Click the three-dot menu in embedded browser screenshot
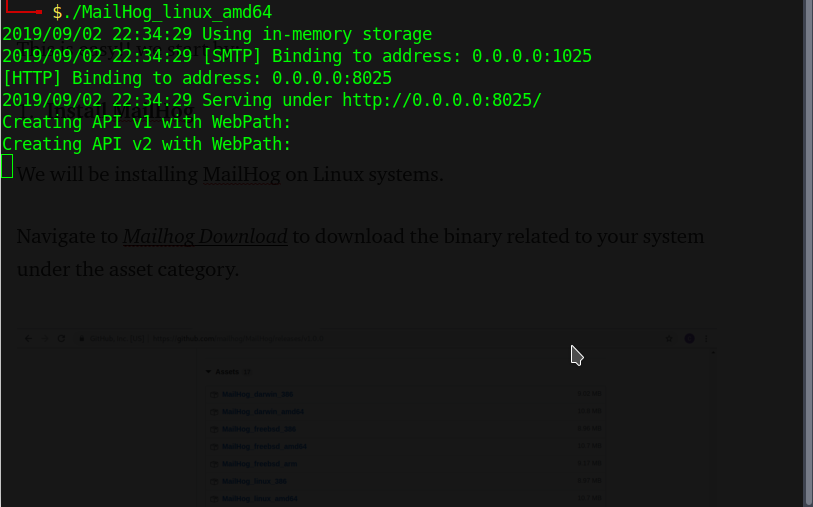 click(706, 339)
